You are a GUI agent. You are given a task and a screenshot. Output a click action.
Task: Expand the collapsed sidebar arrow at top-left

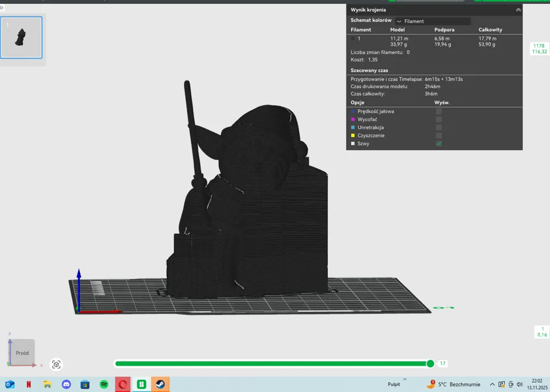[x=2, y=7]
